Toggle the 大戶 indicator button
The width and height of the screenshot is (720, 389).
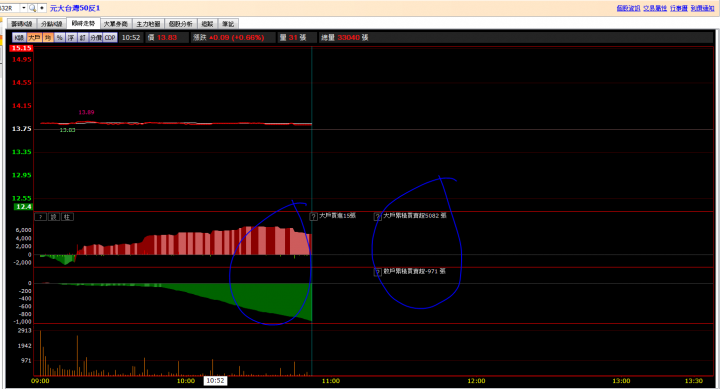[x=34, y=38]
